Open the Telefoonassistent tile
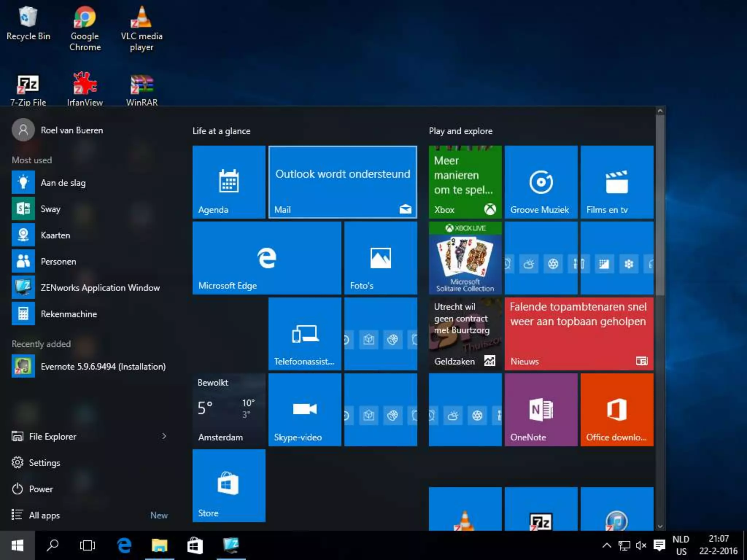Image resolution: width=747 pixels, height=560 pixels. pyautogui.click(x=305, y=334)
